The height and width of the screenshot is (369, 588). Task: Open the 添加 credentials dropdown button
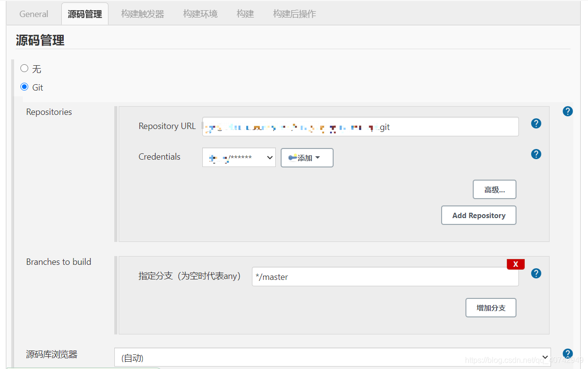[x=307, y=158]
